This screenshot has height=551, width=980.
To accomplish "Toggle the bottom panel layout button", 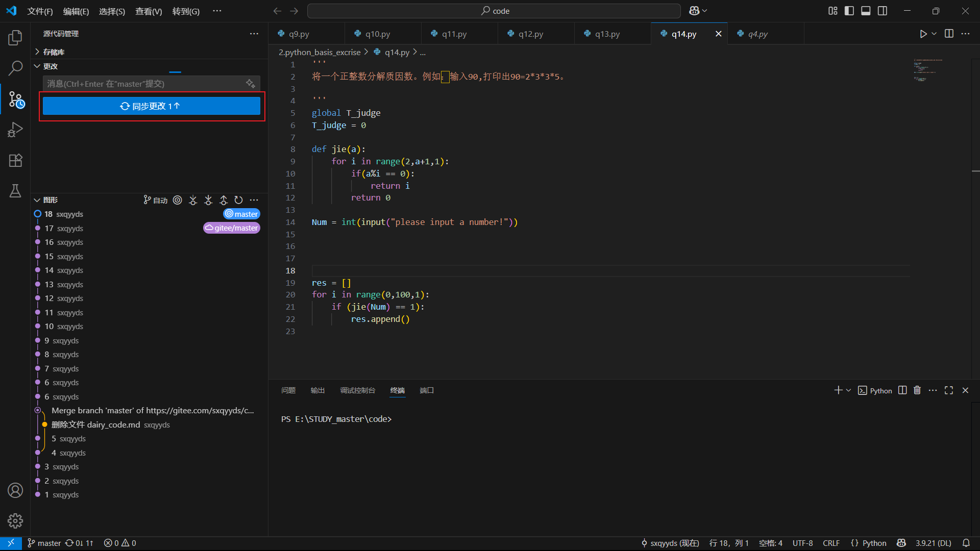I will [866, 11].
